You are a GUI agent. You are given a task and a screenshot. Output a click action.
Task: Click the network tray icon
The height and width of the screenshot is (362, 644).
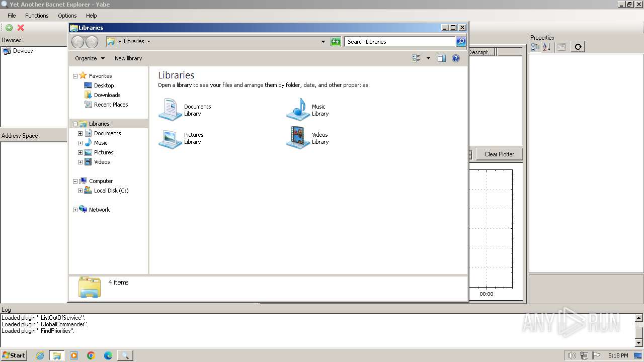pos(584,355)
